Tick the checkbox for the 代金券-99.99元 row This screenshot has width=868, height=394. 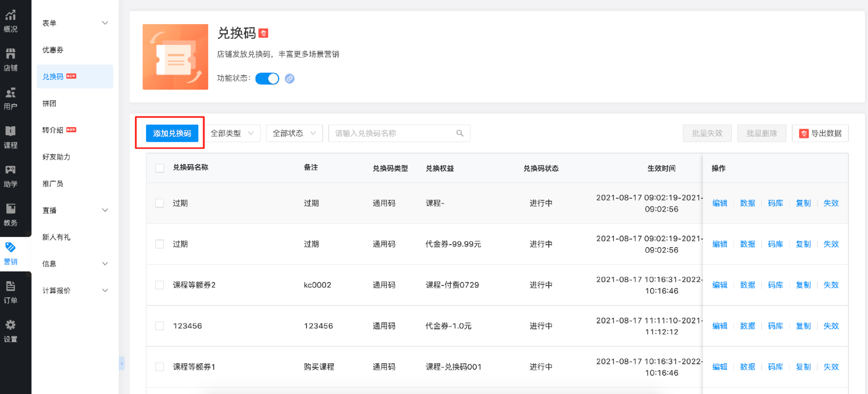pos(160,244)
